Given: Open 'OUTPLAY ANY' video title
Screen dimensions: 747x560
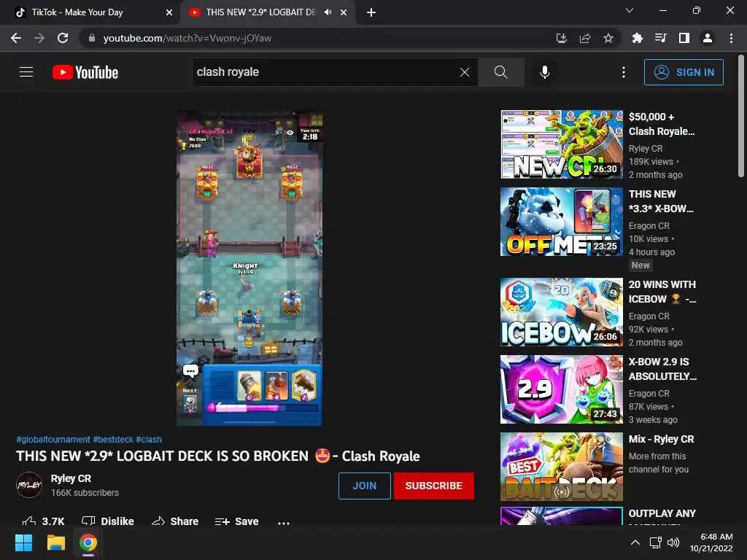Looking at the screenshot, I should (662, 513).
